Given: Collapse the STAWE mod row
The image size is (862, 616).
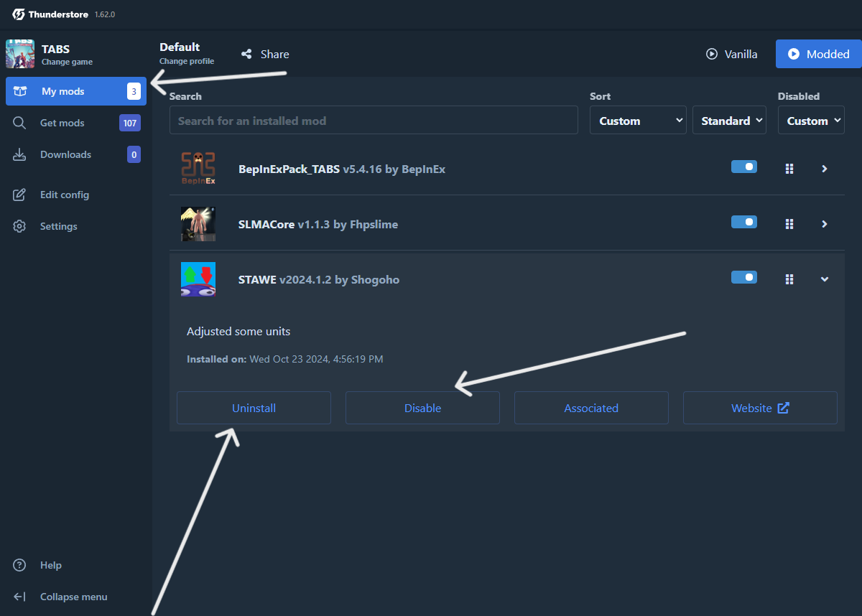Looking at the screenshot, I should point(825,279).
